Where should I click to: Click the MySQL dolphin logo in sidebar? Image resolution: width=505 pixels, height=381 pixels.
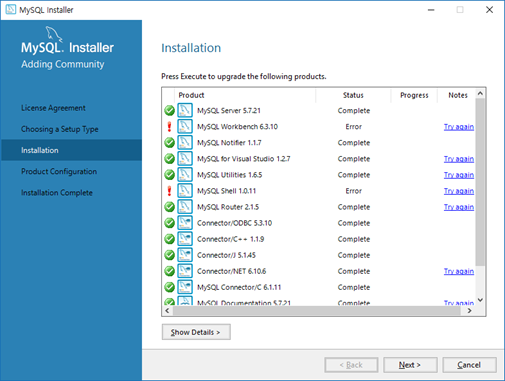pyautogui.click(x=53, y=34)
